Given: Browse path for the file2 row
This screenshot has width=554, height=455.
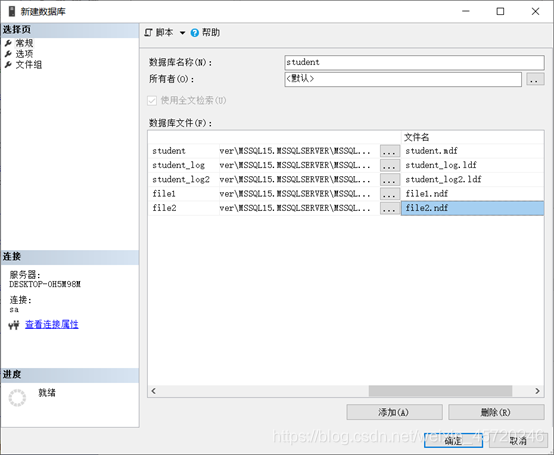Looking at the screenshot, I should pyautogui.click(x=390, y=208).
